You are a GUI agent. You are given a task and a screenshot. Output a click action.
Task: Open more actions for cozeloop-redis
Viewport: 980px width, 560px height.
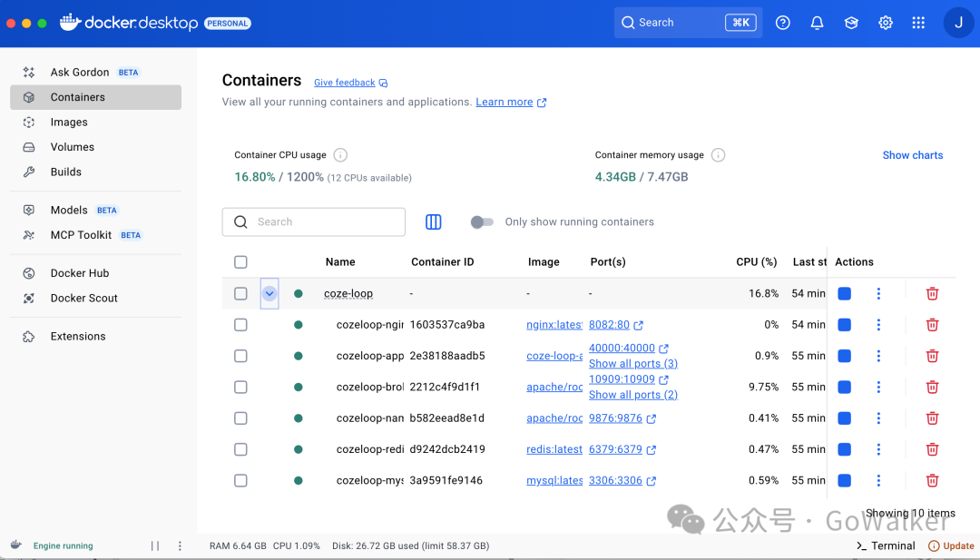[878, 449]
